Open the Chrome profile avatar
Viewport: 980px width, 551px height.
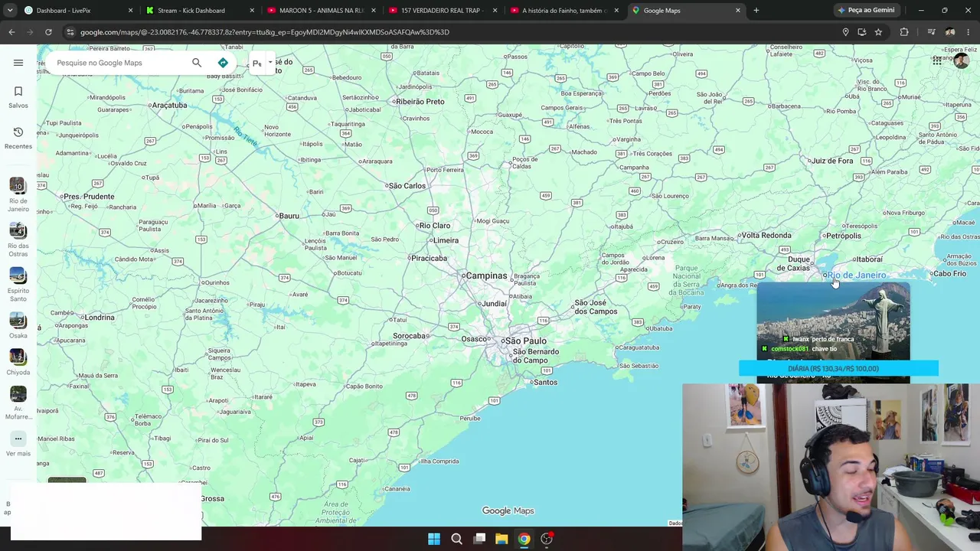click(x=950, y=32)
